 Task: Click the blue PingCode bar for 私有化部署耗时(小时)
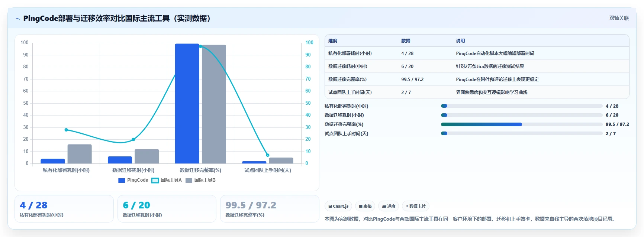click(x=53, y=161)
